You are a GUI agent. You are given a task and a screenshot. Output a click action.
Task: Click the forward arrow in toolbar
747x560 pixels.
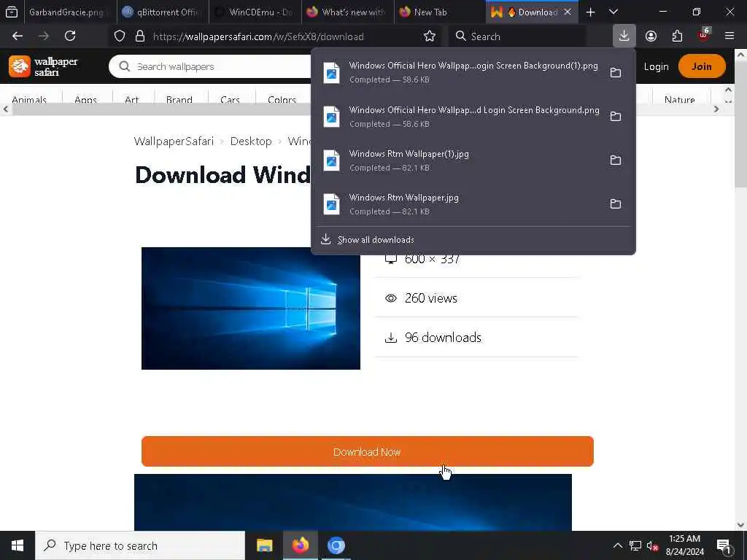click(x=44, y=36)
